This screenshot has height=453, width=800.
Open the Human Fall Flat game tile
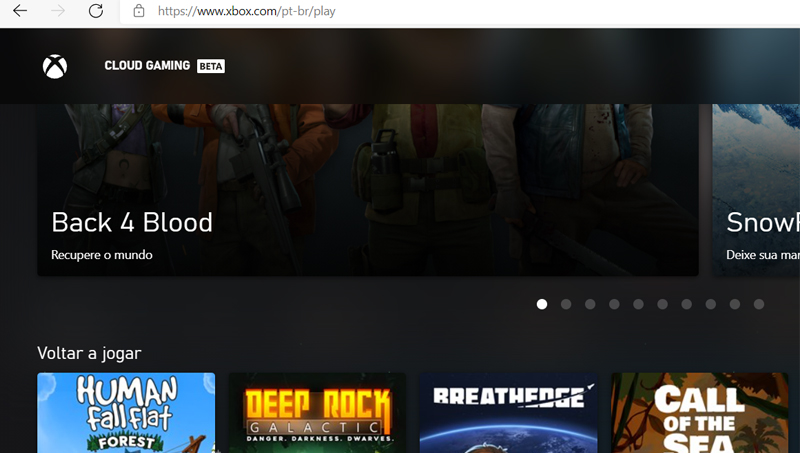[126, 413]
